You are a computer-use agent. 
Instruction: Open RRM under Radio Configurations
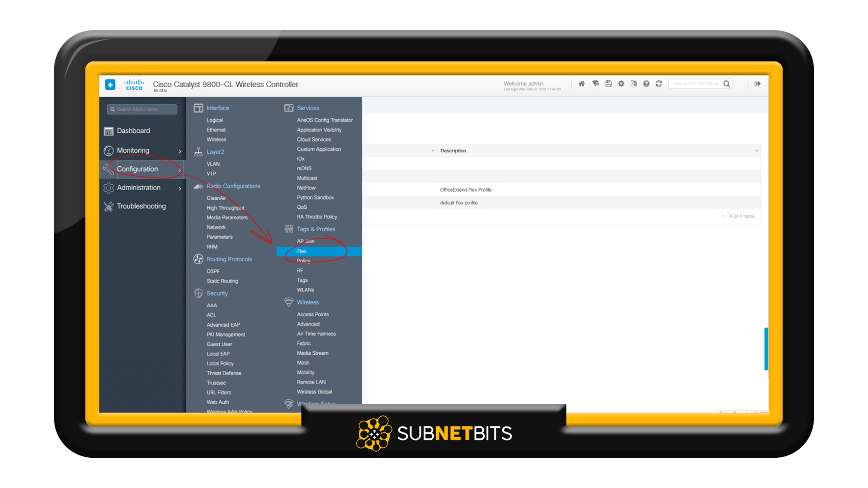[x=212, y=247]
